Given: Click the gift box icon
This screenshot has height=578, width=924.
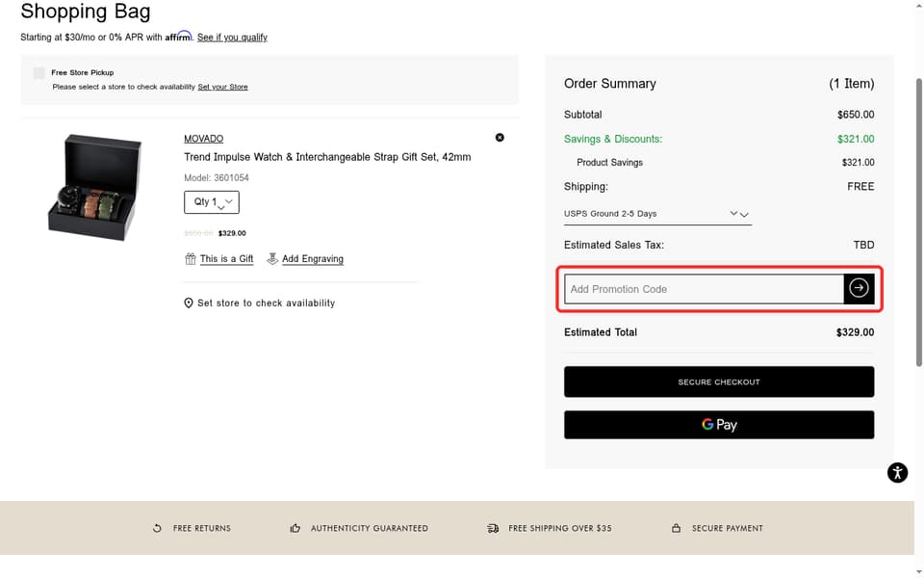Looking at the screenshot, I should click(x=190, y=259).
